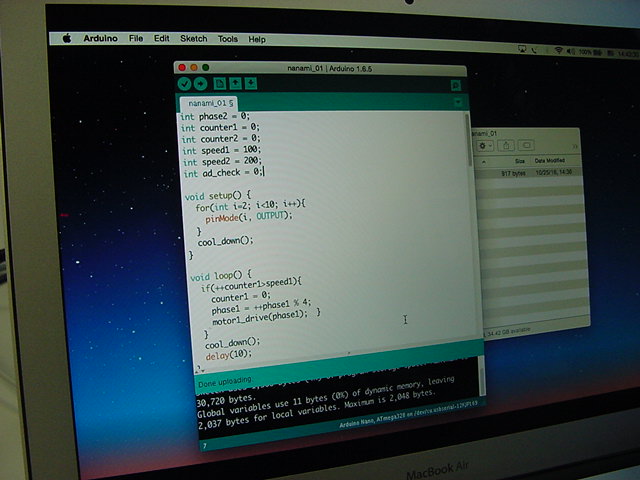
Task: Click the line 'int speed2 = 200;'
Action: [222, 161]
